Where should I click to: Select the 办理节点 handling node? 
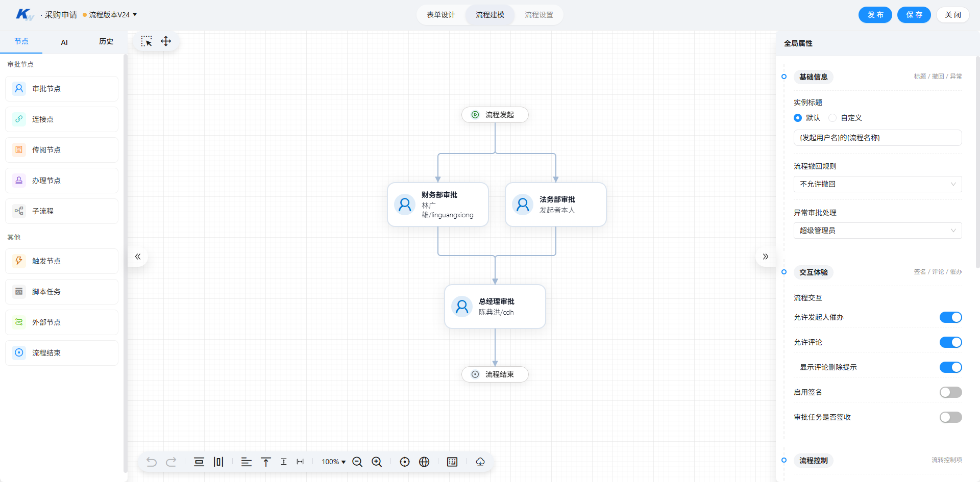click(x=62, y=181)
